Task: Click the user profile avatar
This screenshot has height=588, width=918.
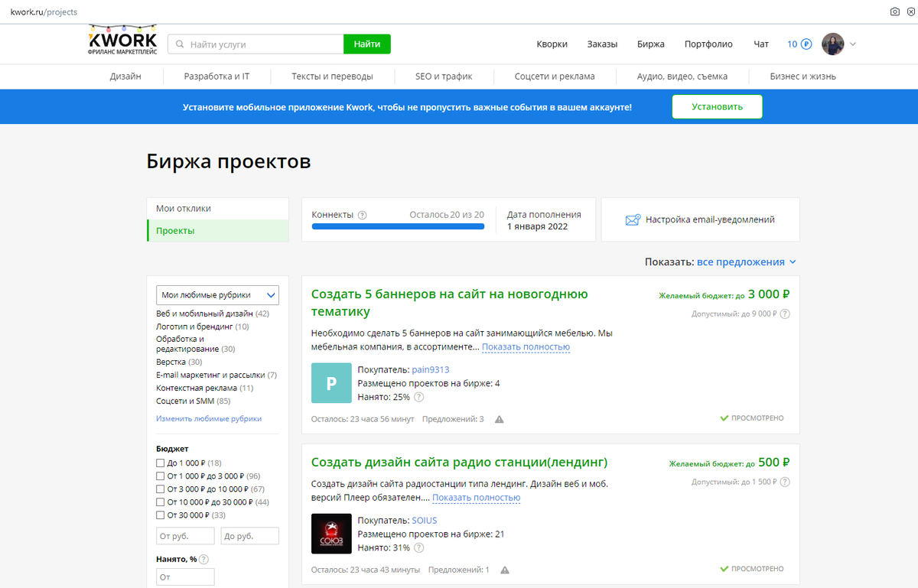Action: click(833, 44)
